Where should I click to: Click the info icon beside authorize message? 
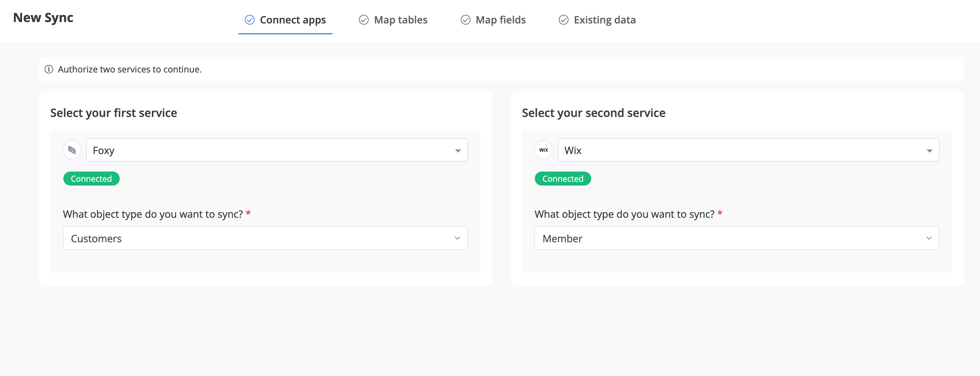[x=49, y=69]
